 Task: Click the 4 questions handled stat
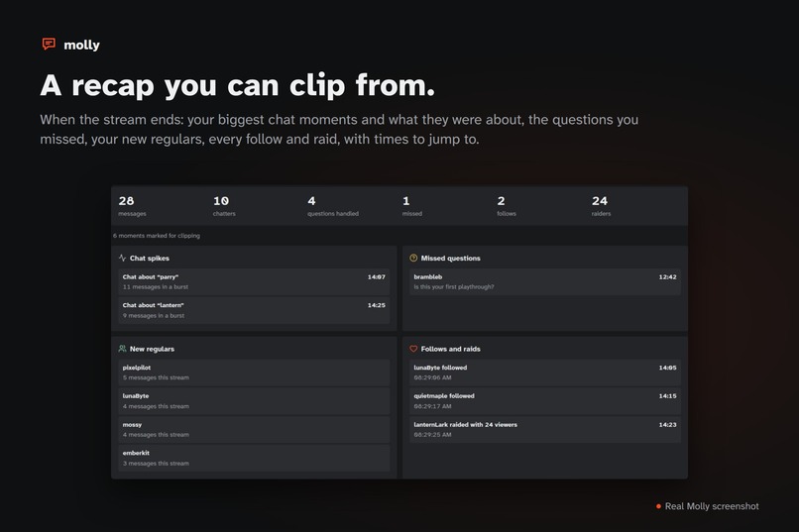pos(333,206)
